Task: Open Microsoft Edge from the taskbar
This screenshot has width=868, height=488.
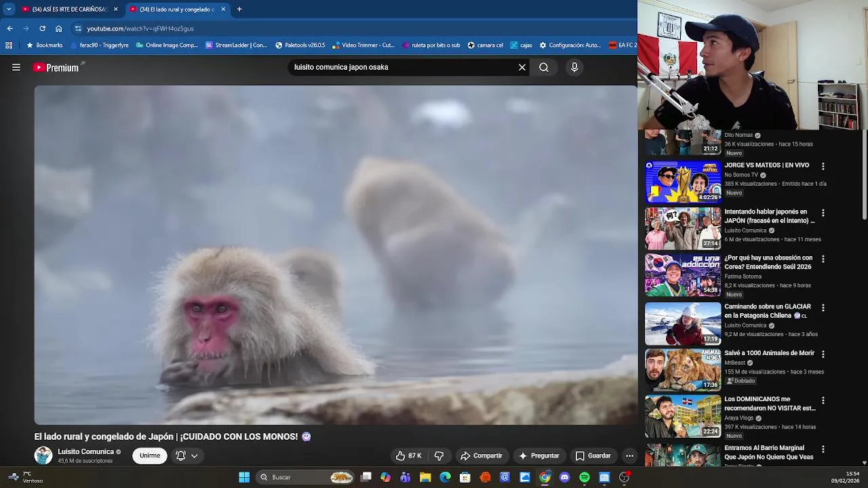Action: [445, 477]
